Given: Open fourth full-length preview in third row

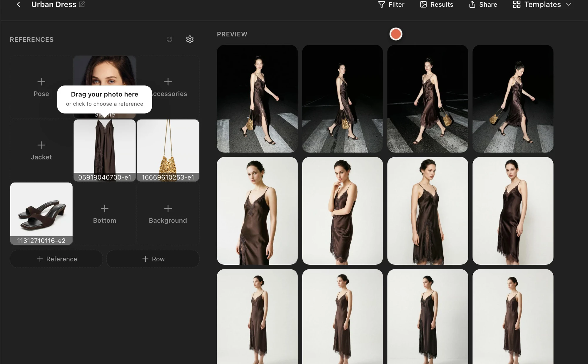Looking at the screenshot, I should click(x=513, y=316).
